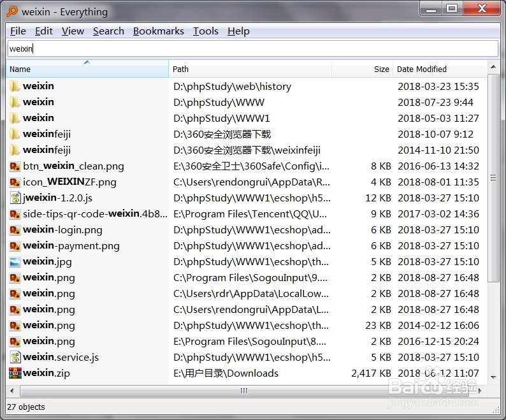Click folder icon of weixin in D:\phpStudy\WWW
This screenshot has width=506, height=420.
point(15,102)
